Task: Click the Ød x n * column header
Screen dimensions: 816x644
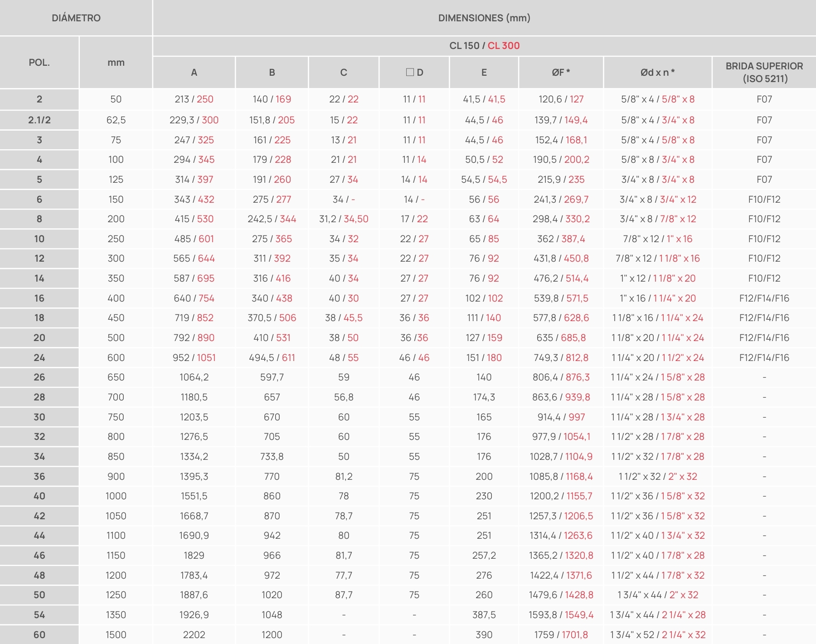Action: pyautogui.click(x=657, y=73)
